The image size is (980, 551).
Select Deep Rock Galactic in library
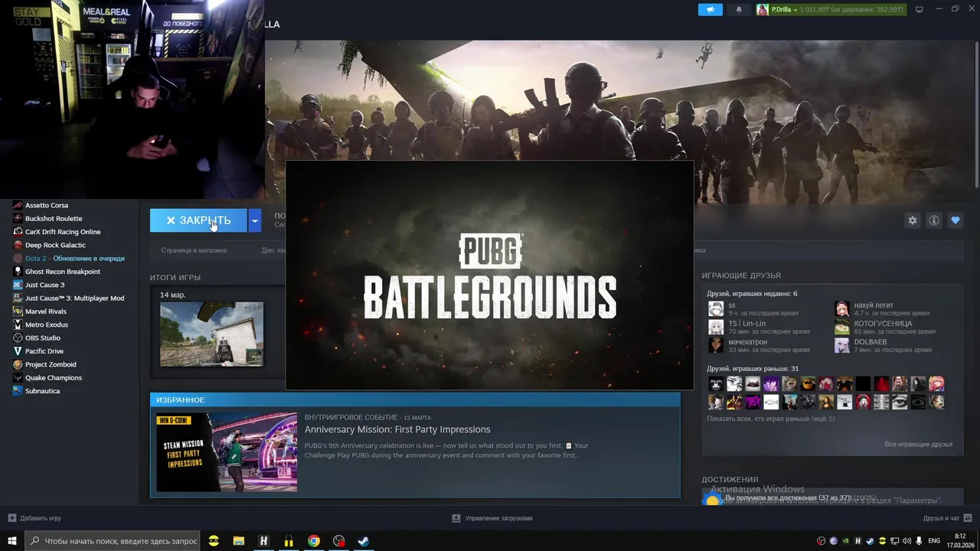tap(55, 245)
